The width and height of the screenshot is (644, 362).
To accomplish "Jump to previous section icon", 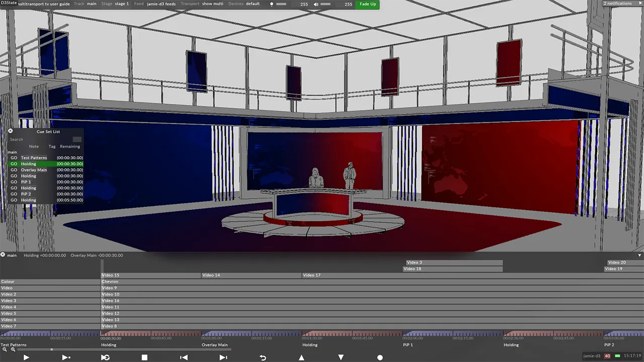I will tap(184, 357).
